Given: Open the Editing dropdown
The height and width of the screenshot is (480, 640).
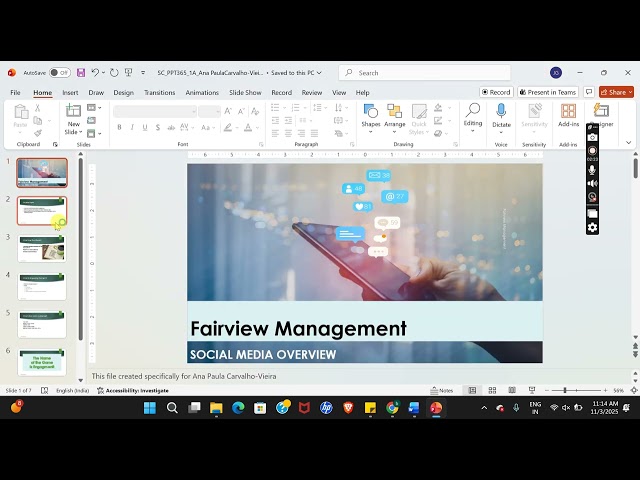Looking at the screenshot, I should tap(473, 118).
